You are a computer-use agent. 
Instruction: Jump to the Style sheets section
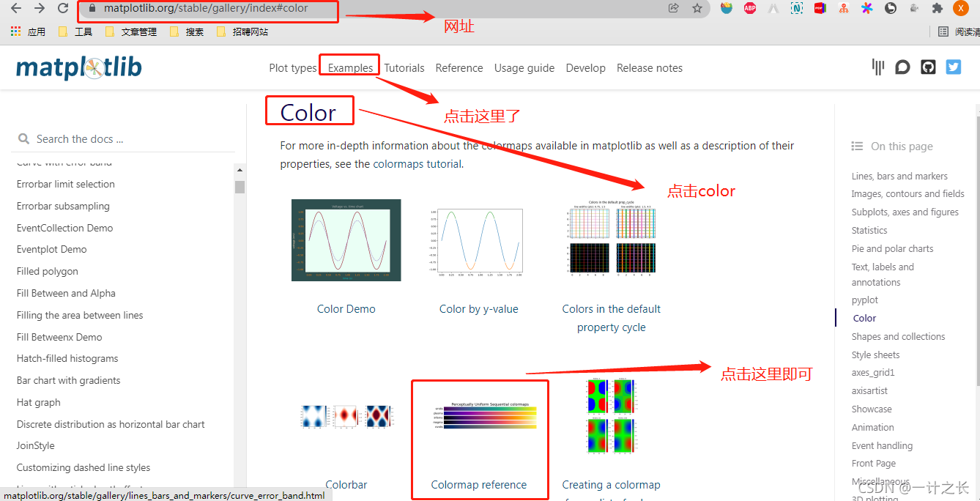click(x=876, y=355)
